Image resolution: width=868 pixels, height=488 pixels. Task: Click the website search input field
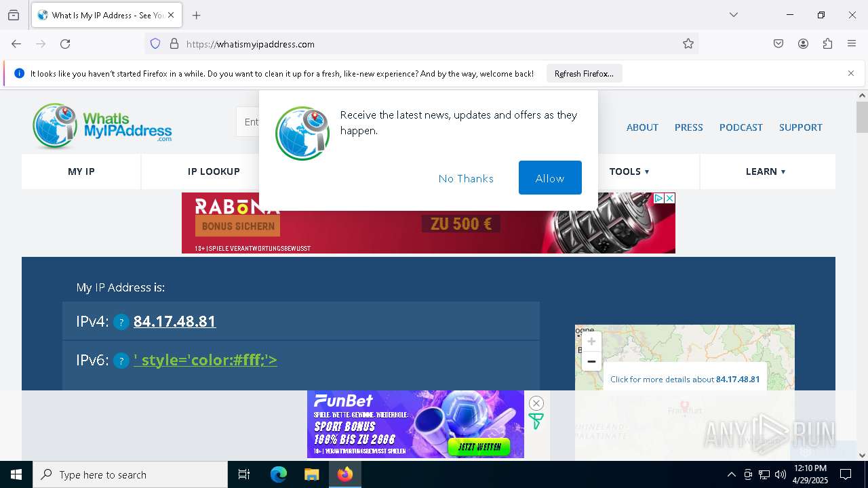click(x=248, y=122)
